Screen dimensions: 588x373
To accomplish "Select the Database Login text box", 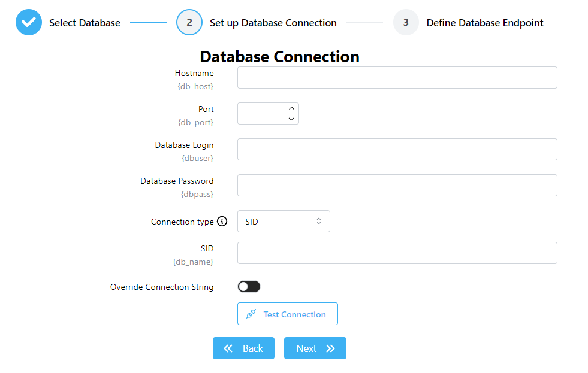I will point(397,150).
